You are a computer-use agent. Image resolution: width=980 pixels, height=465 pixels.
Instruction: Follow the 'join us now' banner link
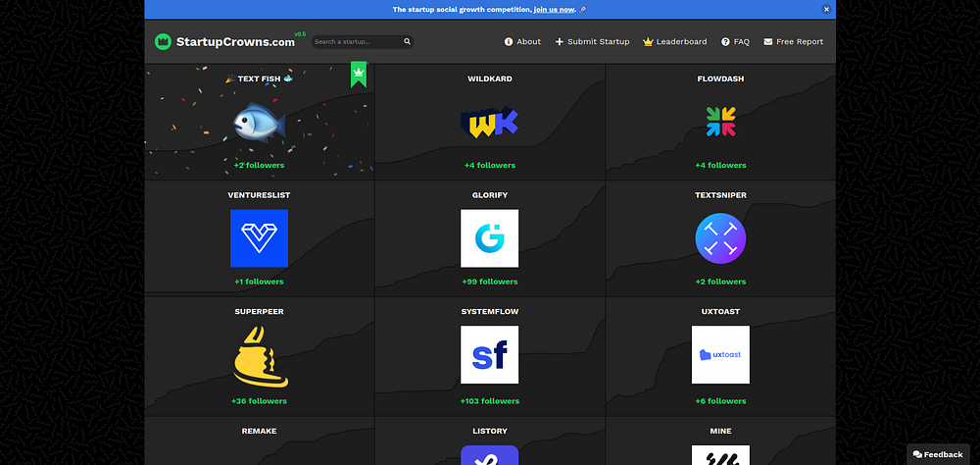coord(554,10)
